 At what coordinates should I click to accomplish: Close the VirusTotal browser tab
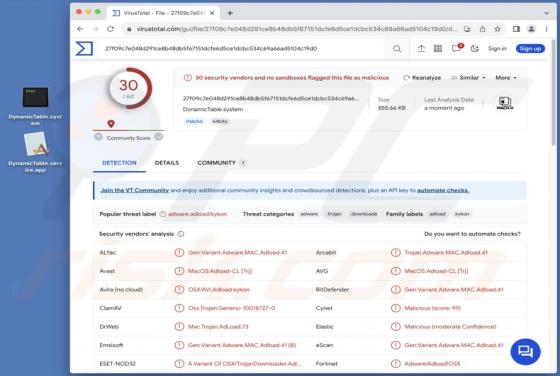(212, 13)
